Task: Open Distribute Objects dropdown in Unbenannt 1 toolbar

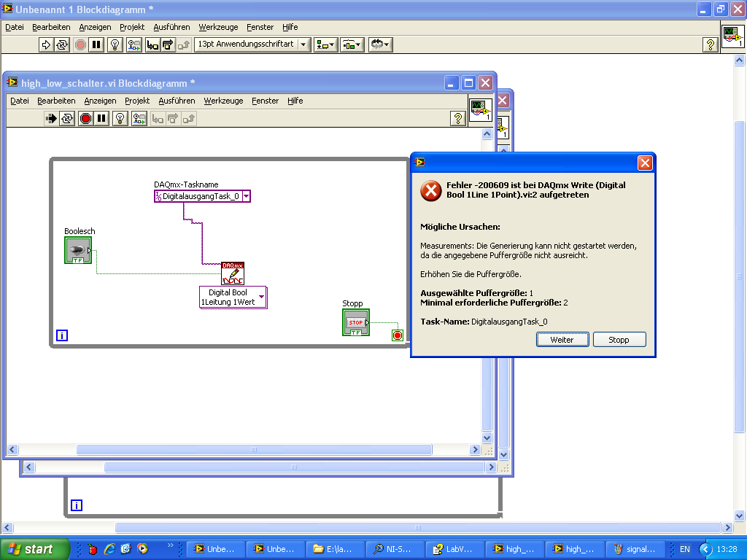Action: coord(352,44)
